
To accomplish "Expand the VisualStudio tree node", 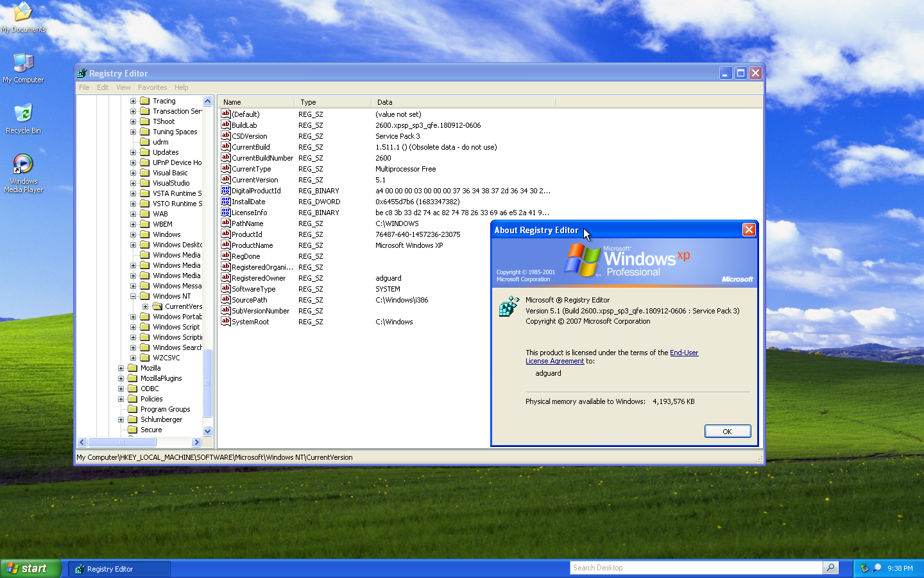I will [x=133, y=183].
